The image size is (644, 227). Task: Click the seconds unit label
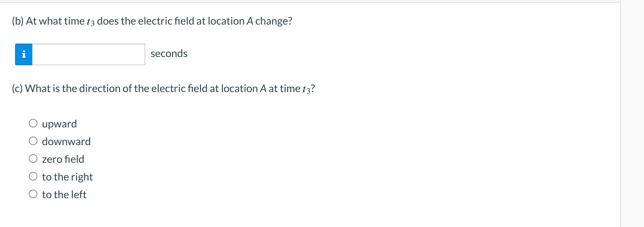[x=169, y=53]
